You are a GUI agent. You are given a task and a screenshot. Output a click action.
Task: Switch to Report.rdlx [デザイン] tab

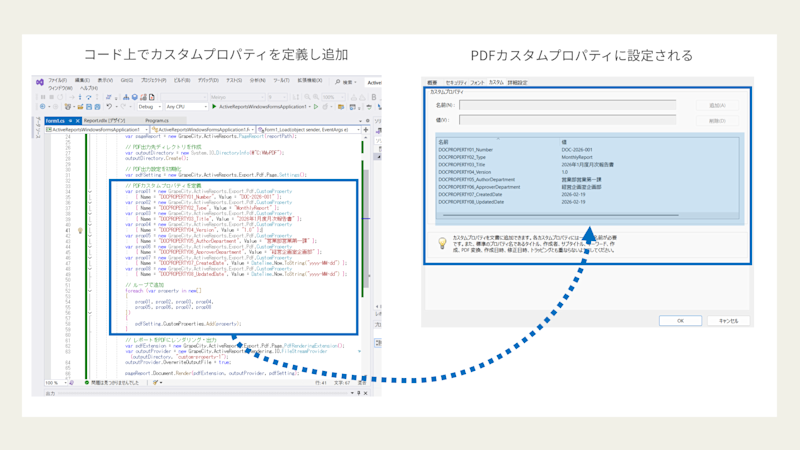click(x=105, y=121)
